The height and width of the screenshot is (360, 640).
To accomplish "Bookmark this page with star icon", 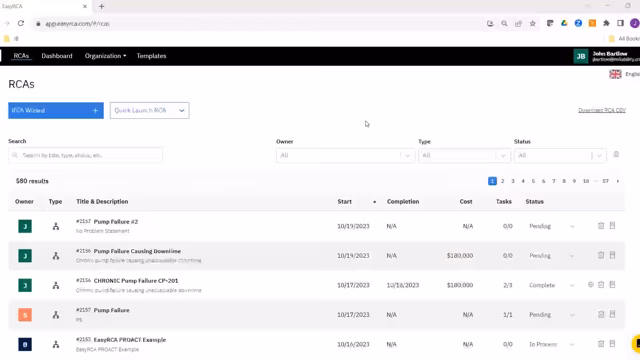I will [x=533, y=24].
